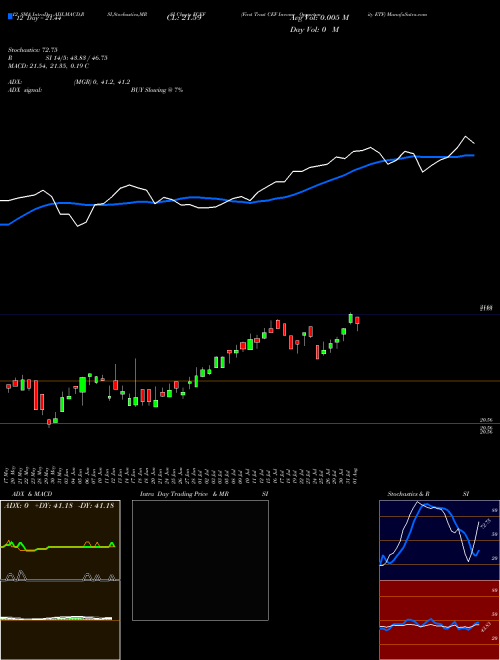Screen dimensions: 500x660
Task: Click the white price line's highest peak
Action: coord(465,136)
